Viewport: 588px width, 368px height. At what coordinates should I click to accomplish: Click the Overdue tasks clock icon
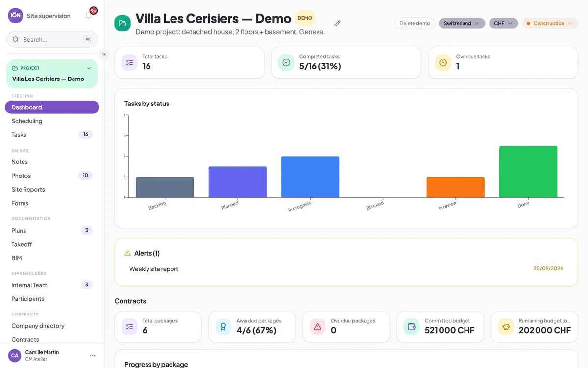pyautogui.click(x=443, y=63)
